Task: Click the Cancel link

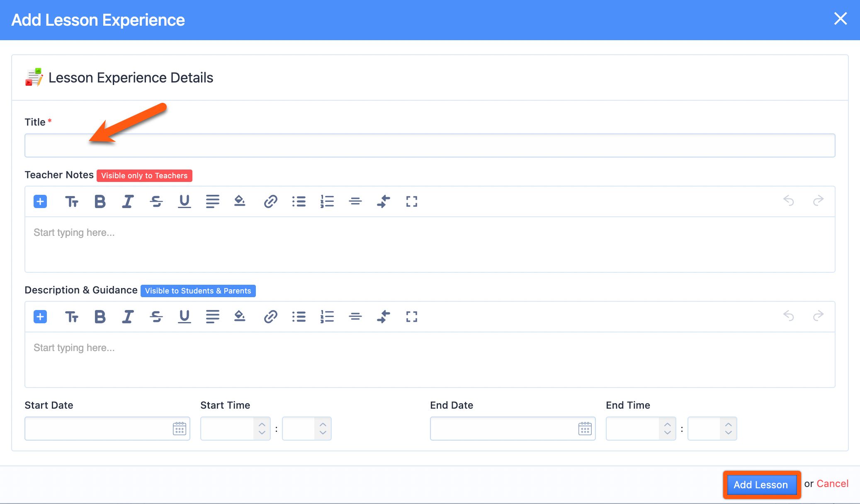Action: [833, 484]
